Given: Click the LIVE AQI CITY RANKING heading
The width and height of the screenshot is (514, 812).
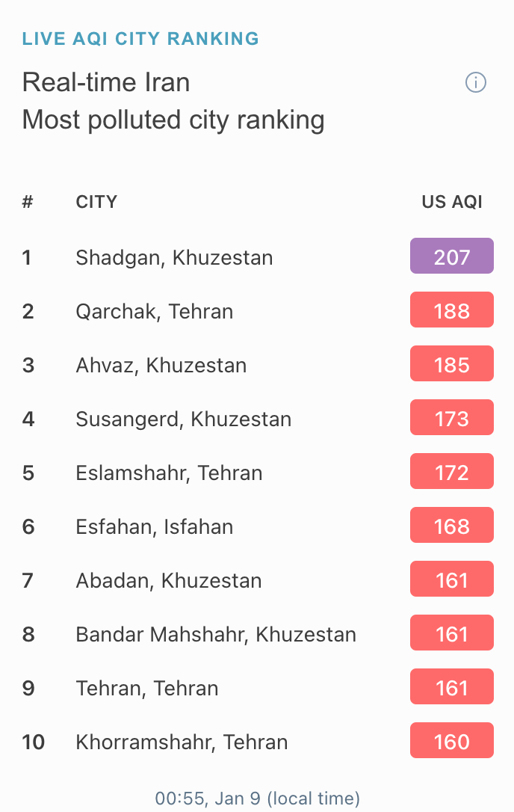Looking at the screenshot, I should tap(140, 39).
